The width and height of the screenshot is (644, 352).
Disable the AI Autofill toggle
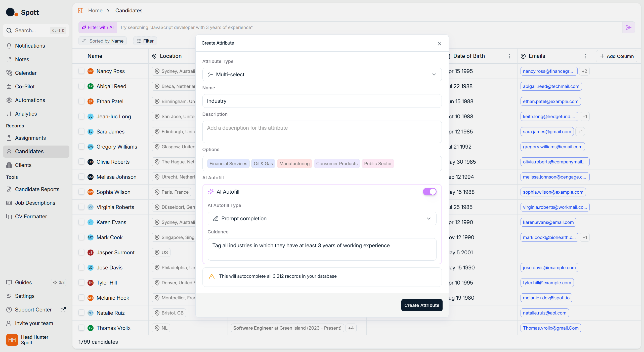click(x=430, y=192)
